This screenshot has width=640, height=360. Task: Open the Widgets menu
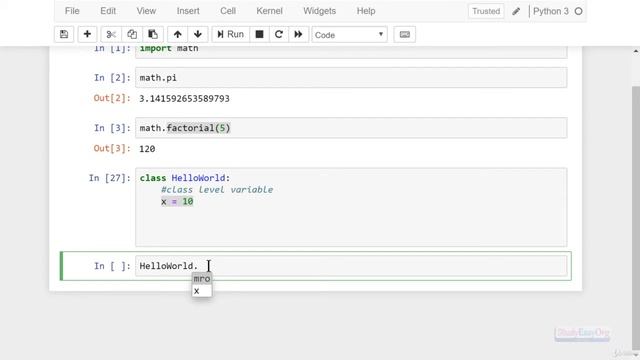320,11
